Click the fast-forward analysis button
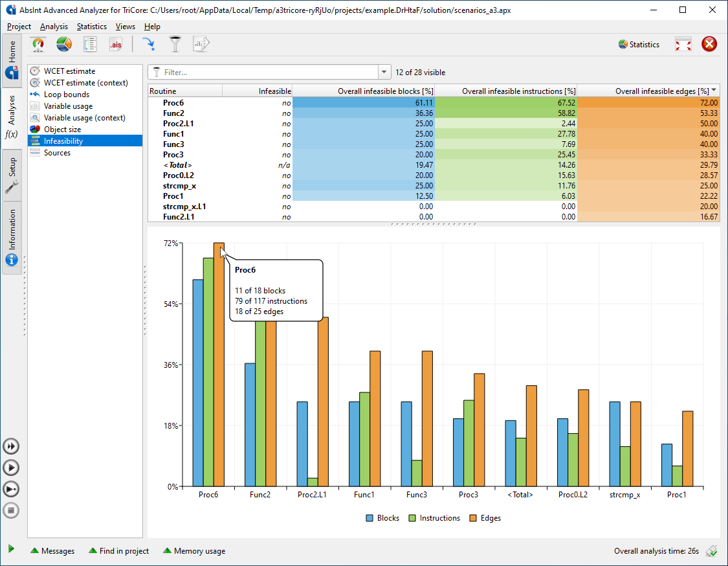The width and height of the screenshot is (728, 566). (x=11, y=446)
